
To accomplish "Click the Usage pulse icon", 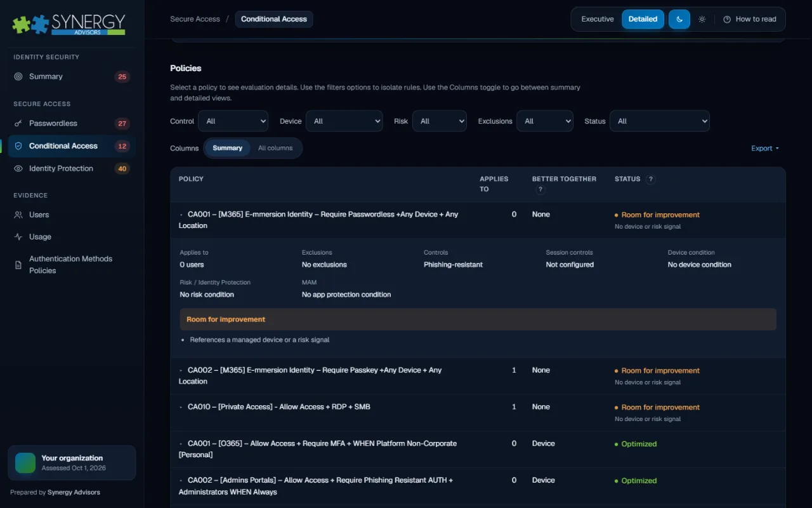I will coord(18,237).
